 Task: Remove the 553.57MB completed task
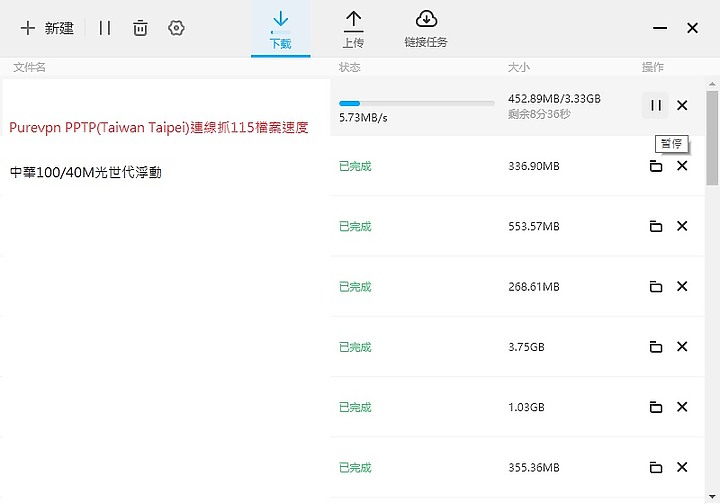click(682, 226)
